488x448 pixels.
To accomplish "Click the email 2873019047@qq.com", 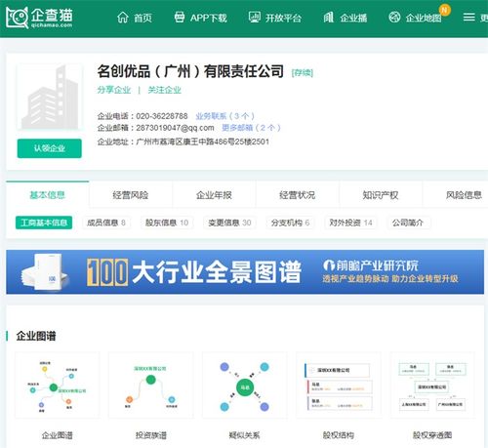I will (x=176, y=128).
